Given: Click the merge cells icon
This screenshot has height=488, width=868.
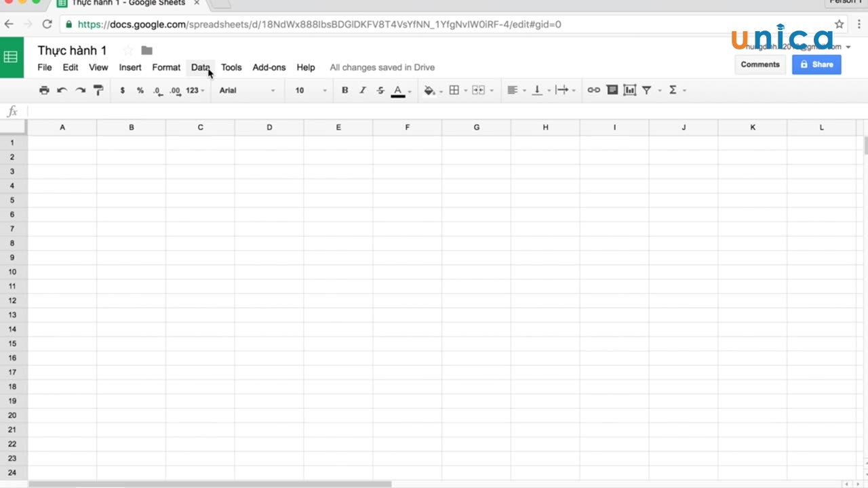Looking at the screenshot, I should pyautogui.click(x=478, y=90).
